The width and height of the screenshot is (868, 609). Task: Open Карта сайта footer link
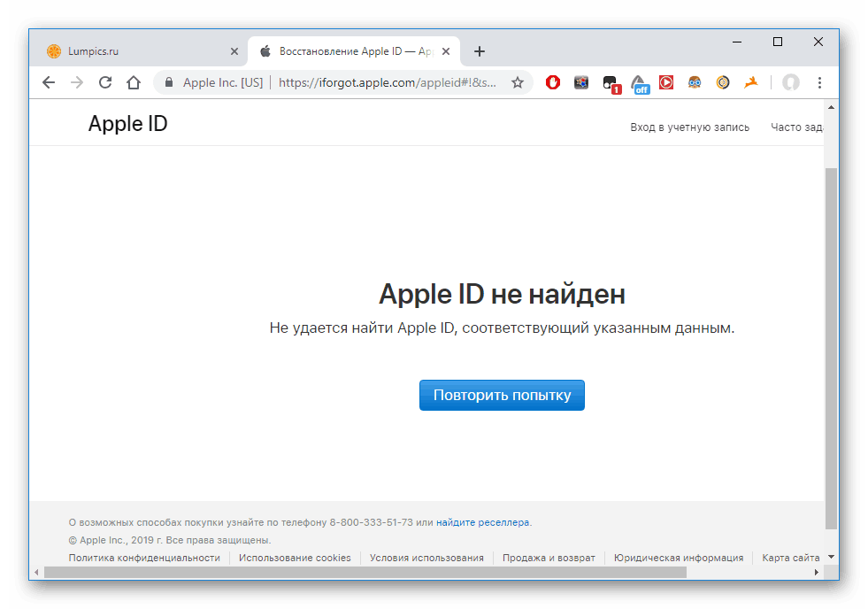[790, 558]
